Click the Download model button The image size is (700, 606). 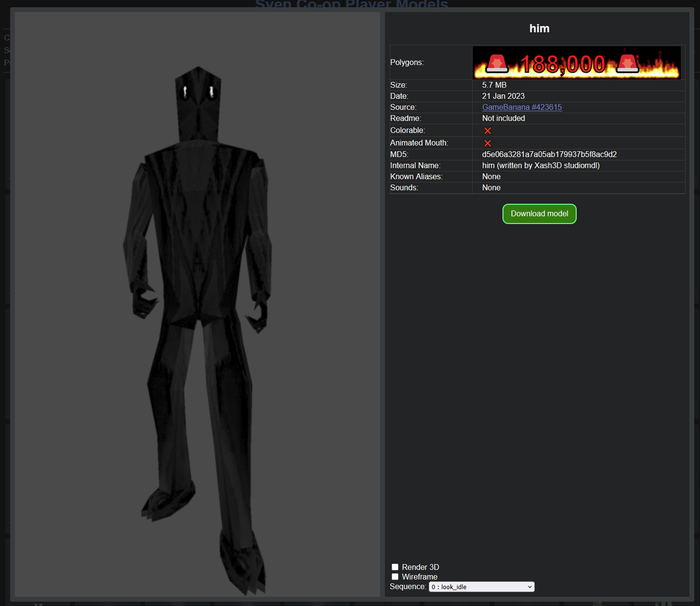pos(540,214)
